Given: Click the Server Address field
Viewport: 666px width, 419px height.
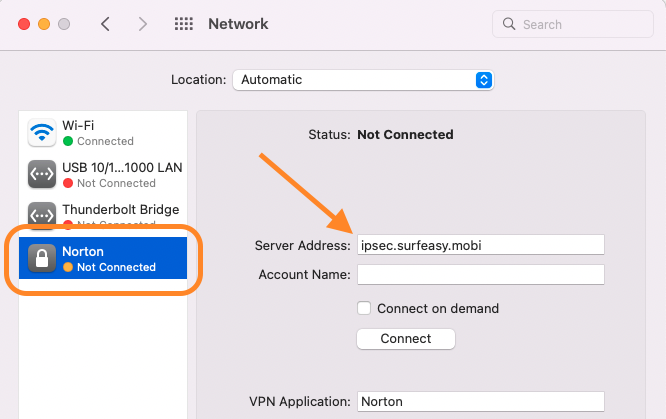Looking at the screenshot, I should point(480,245).
